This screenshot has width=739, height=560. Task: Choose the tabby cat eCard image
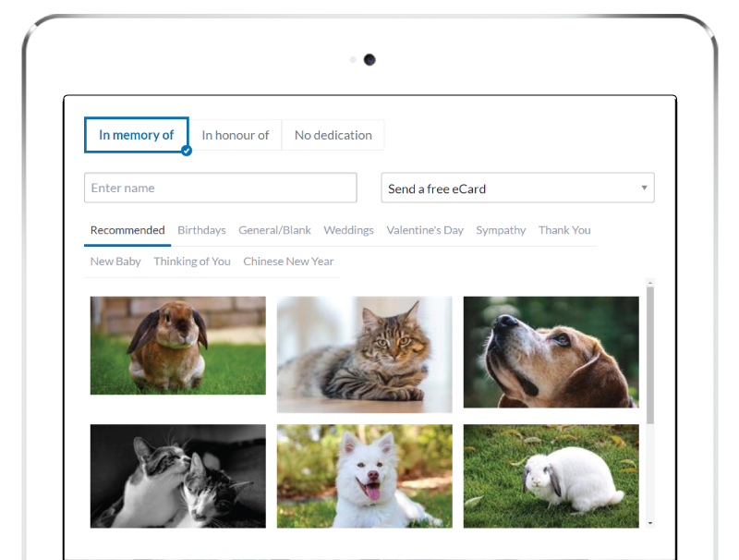tap(364, 354)
